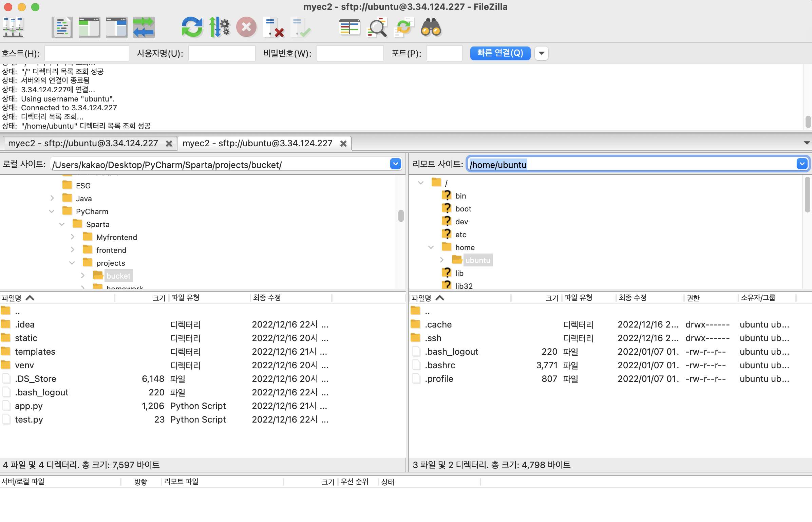Click the username (사용자명) input field

tap(222, 53)
